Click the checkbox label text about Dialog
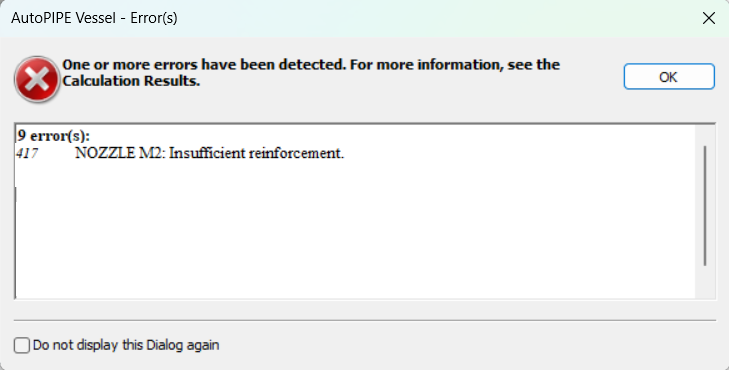 (126, 345)
